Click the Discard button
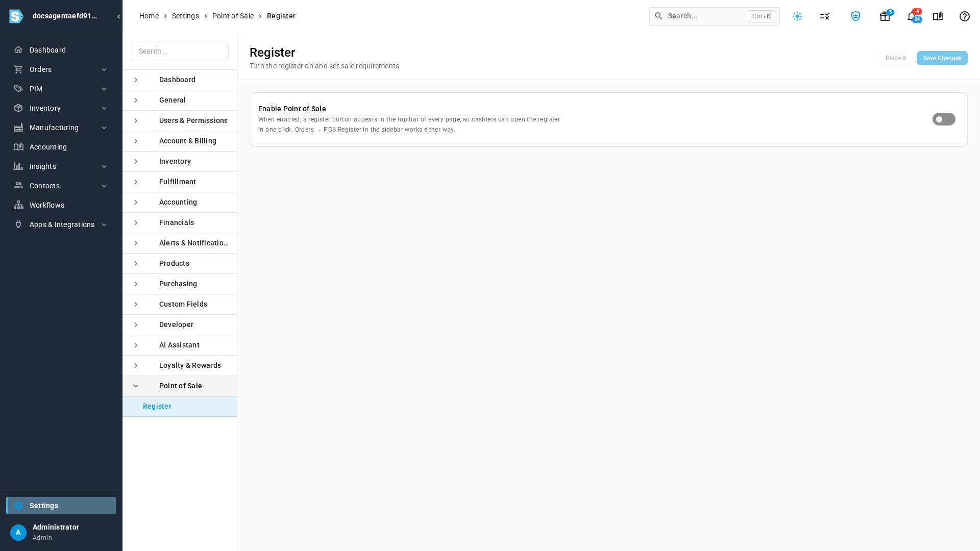Image resolution: width=980 pixels, height=551 pixels. [895, 58]
